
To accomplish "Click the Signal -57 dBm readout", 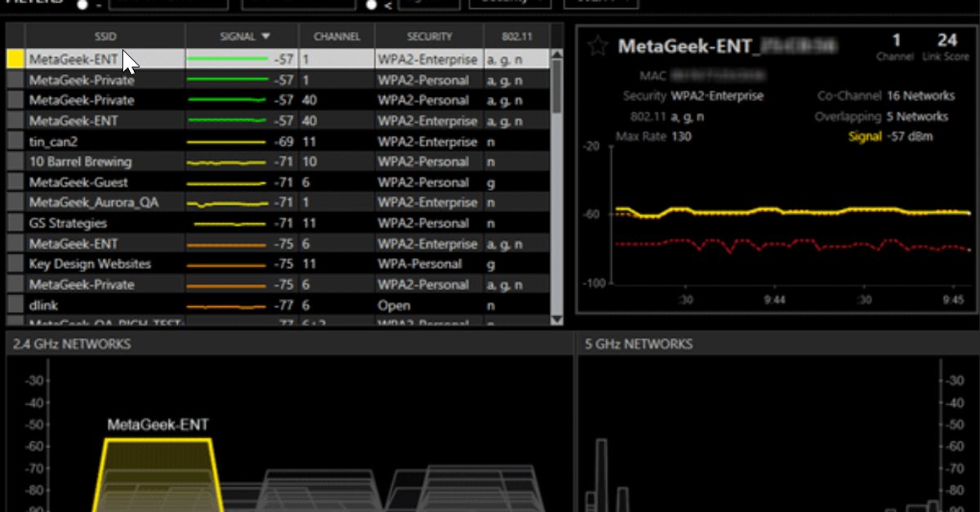I will point(890,136).
